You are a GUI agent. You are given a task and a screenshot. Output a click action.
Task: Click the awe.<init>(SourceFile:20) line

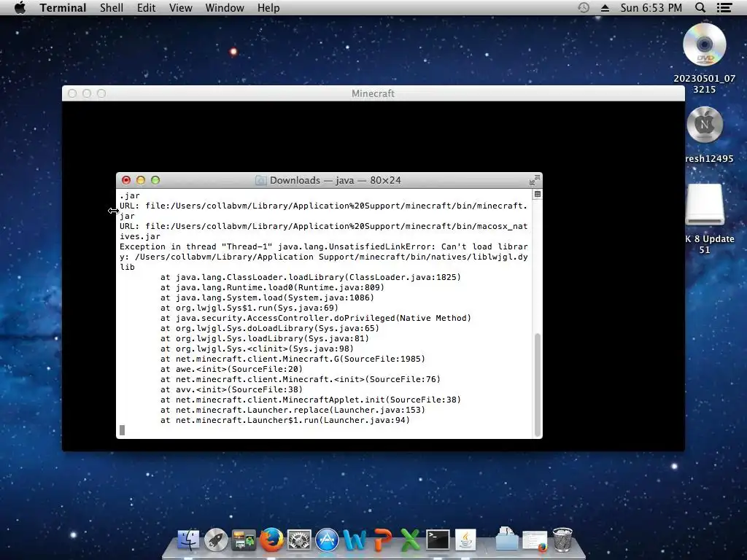[x=231, y=369]
